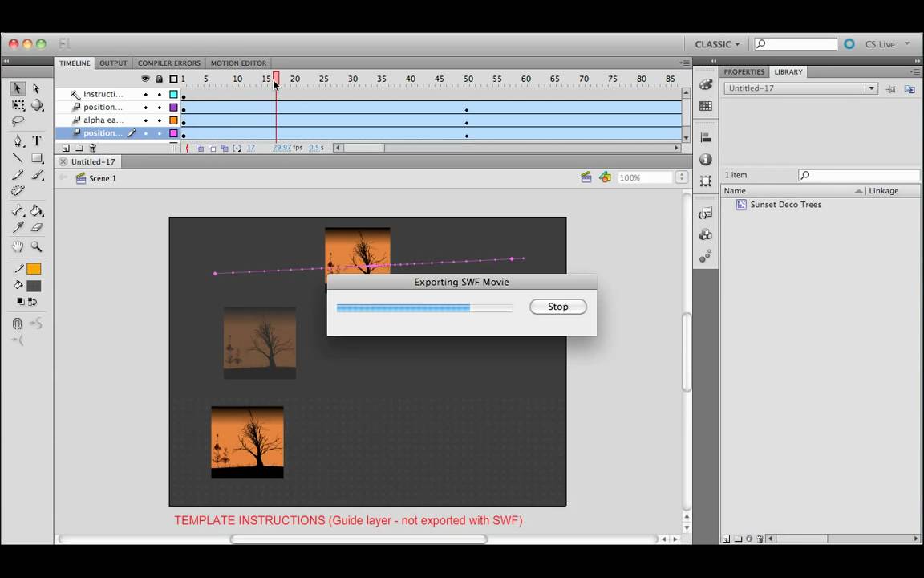Switch to the OUTPUT tab
This screenshot has height=578, width=924.
(113, 63)
